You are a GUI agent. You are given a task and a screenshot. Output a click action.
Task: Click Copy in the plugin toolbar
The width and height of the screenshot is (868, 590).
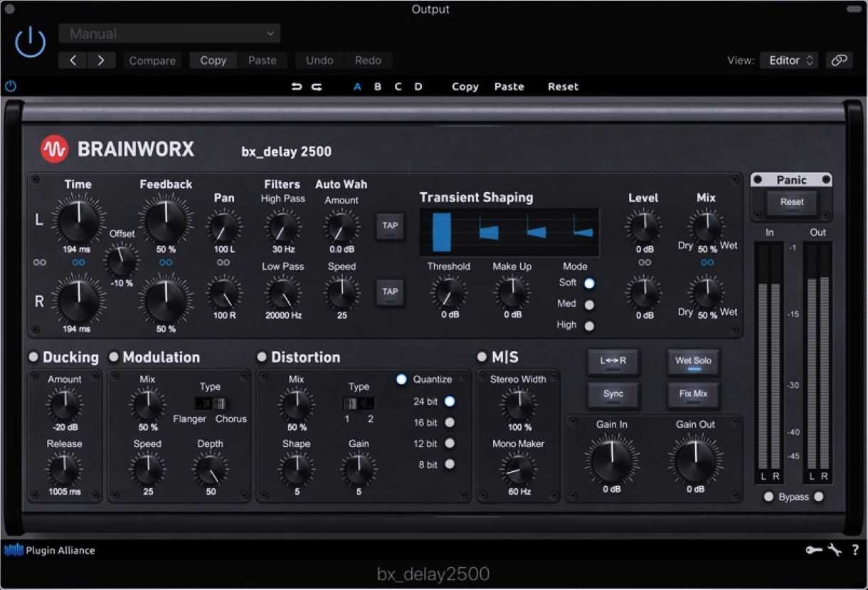tap(465, 87)
